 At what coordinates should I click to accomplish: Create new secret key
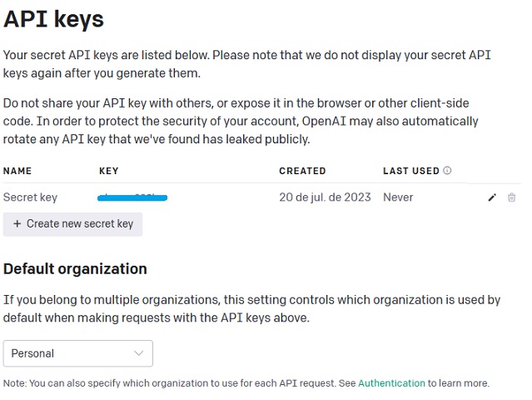(72, 224)
